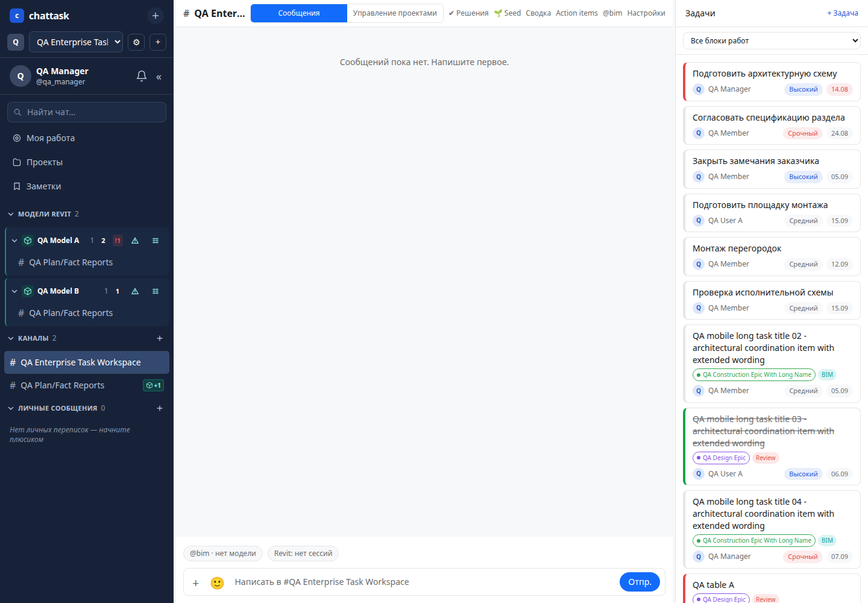Open the Сводка tab
This screenshot has height=603, width=868.
538,13
